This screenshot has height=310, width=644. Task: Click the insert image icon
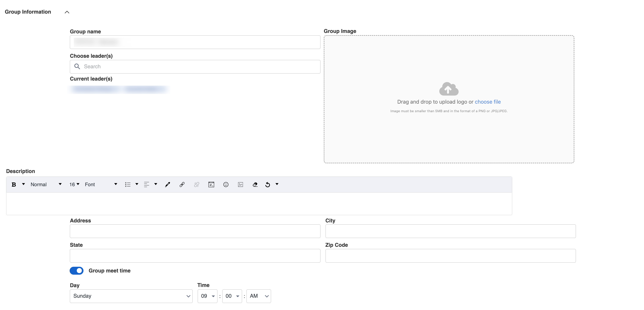click(x=241, y=184)
